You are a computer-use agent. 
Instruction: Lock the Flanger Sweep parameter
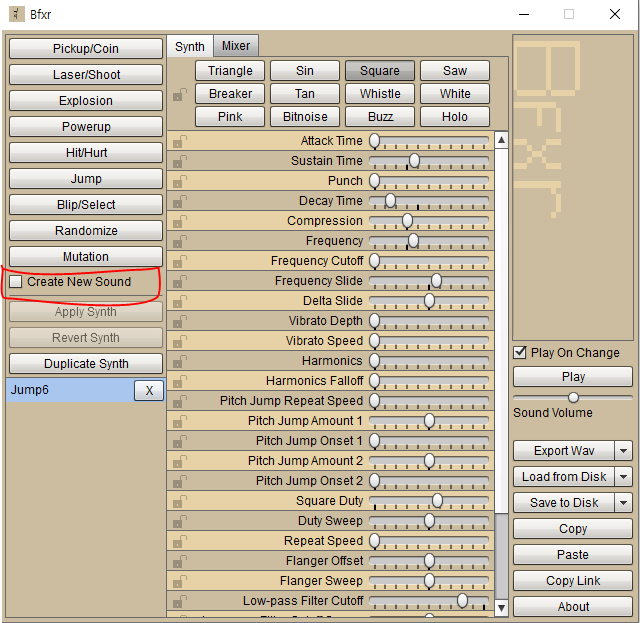pyautogui.click(x=180, y=581)
